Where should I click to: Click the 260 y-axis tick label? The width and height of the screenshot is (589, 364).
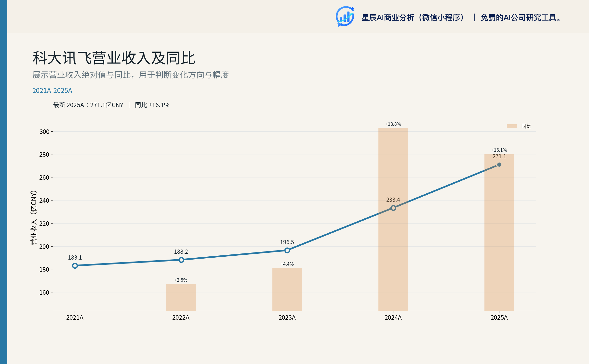(x=44, y=177)
